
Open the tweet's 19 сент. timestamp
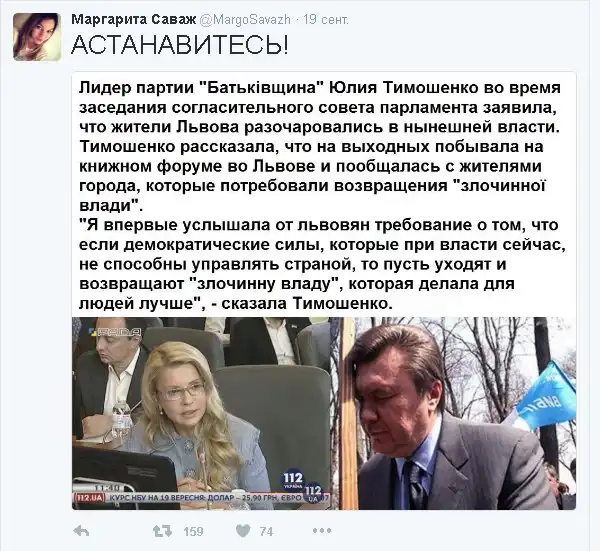[x=326, y=19]
